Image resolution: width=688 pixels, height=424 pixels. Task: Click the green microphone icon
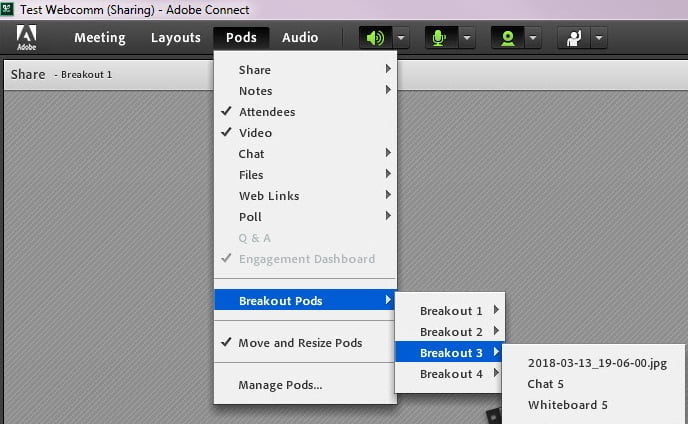439,38
